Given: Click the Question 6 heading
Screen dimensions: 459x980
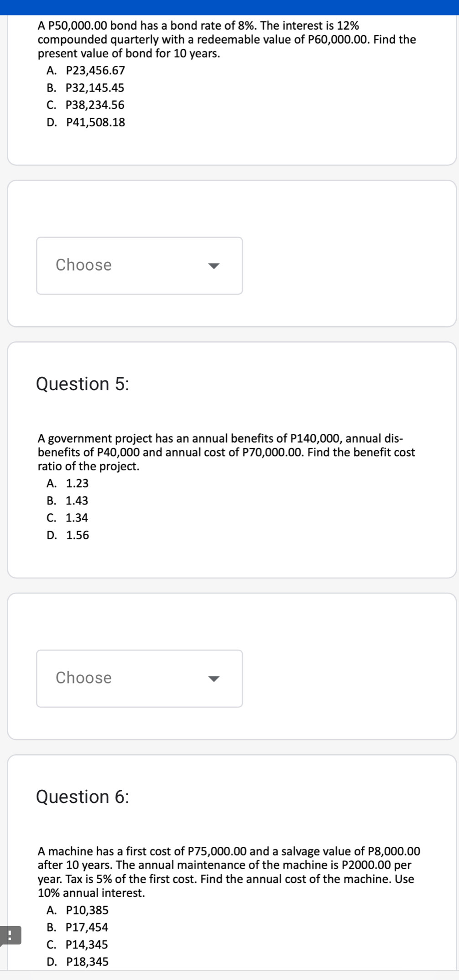Looking at the screenshot, I should pyautogui.click(x=83, y=797).
